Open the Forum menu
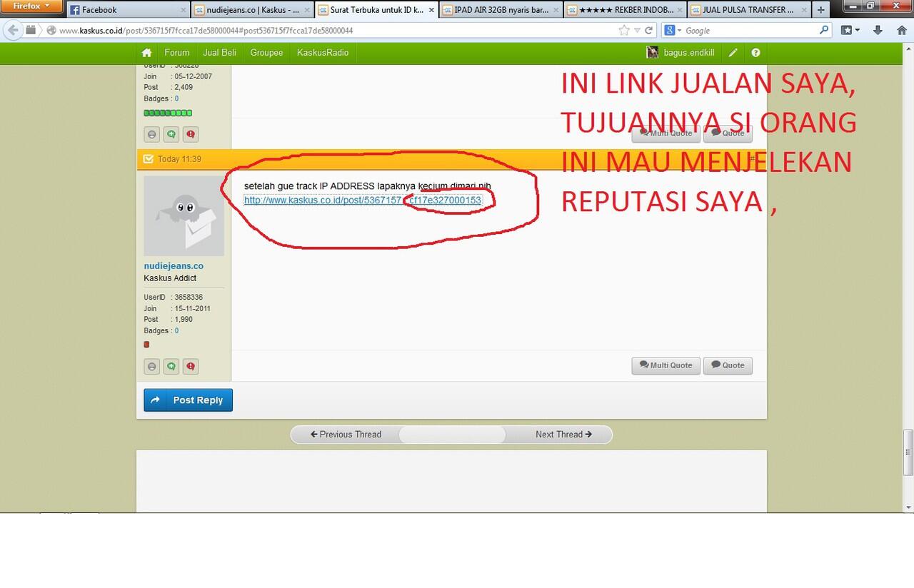 [176, 53]
